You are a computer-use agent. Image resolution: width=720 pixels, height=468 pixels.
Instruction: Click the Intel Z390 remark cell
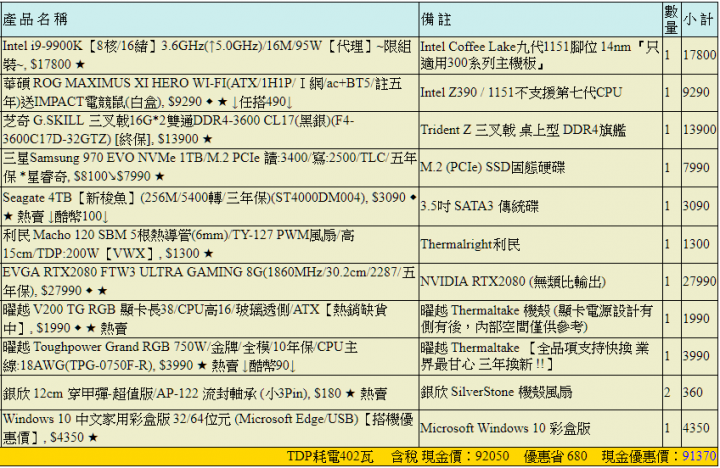tap(540, 92)
